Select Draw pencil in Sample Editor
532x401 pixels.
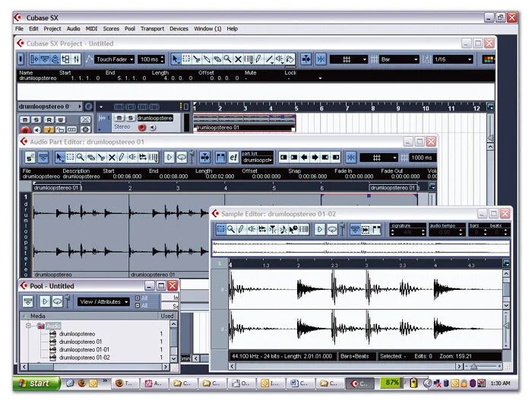point(241,229)
